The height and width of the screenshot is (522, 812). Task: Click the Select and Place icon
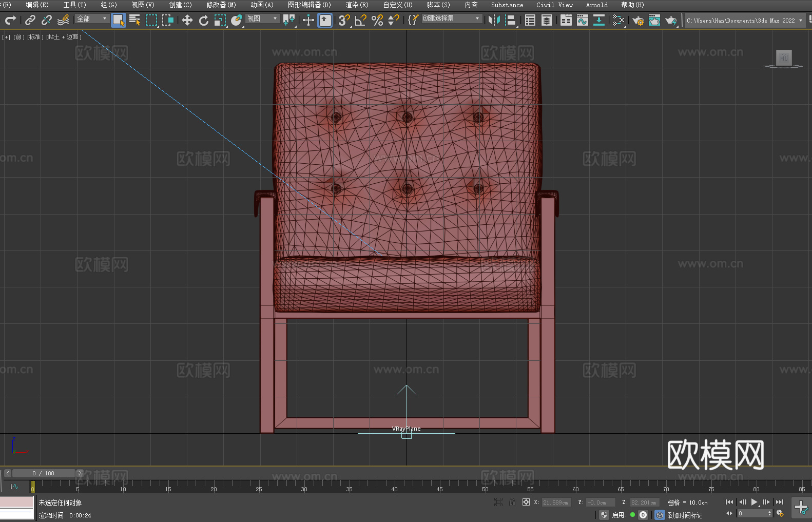[x=237, y=20]
